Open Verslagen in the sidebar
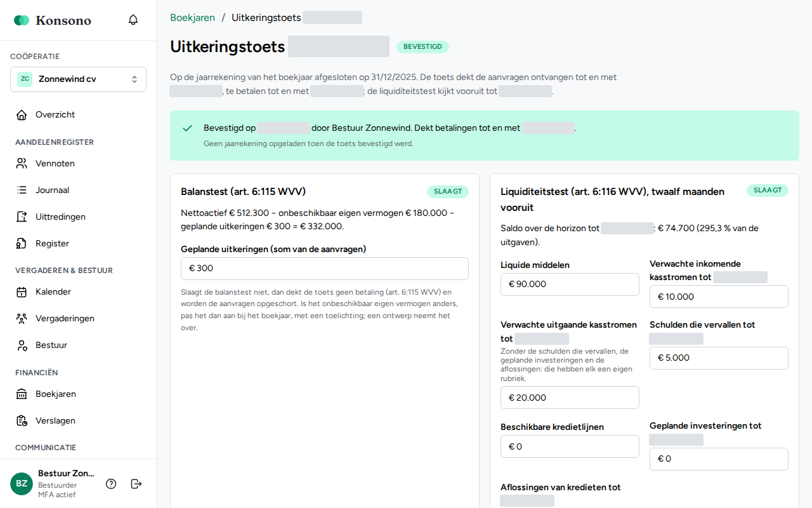Viewport: 812px width, 508px height. click(78, 421)
